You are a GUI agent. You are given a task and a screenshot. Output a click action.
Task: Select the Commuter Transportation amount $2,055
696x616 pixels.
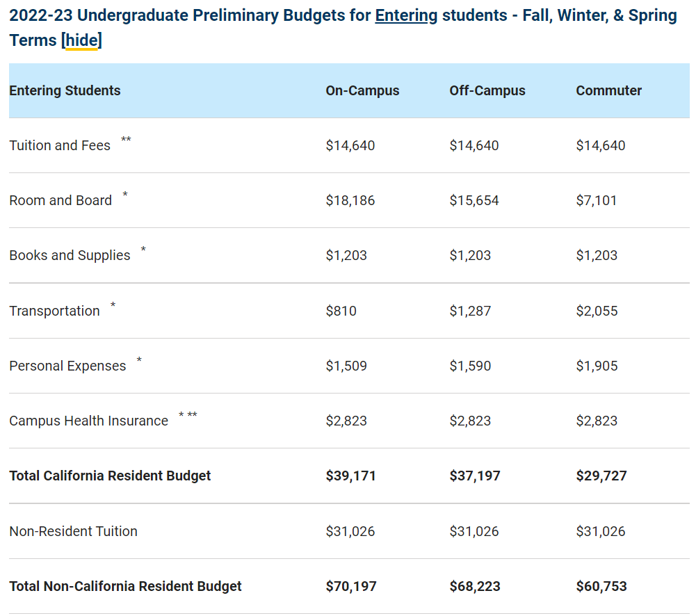tap(597, 311)
